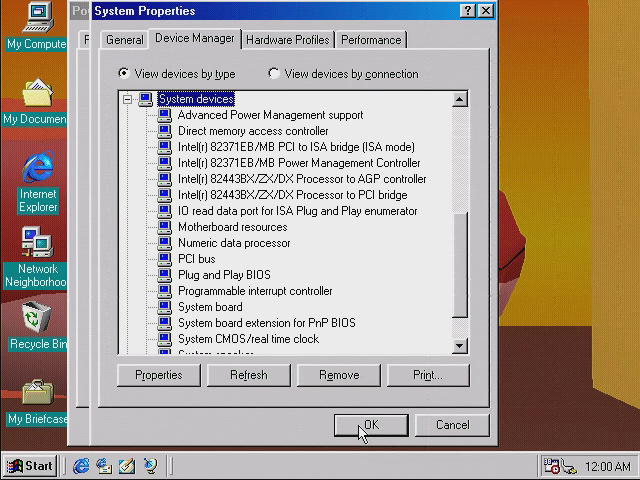Click the help question mark button in title bar
Image resolution: width=640 pixels, height=480 pixels.
(x=468, y=11)
